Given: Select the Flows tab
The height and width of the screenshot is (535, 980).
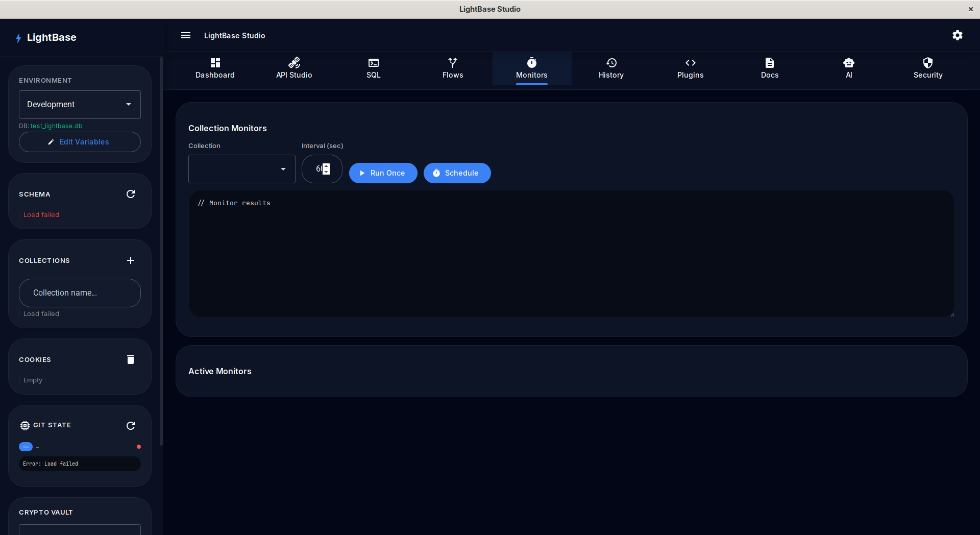Looking at the screenshot, I should [453, 68].
